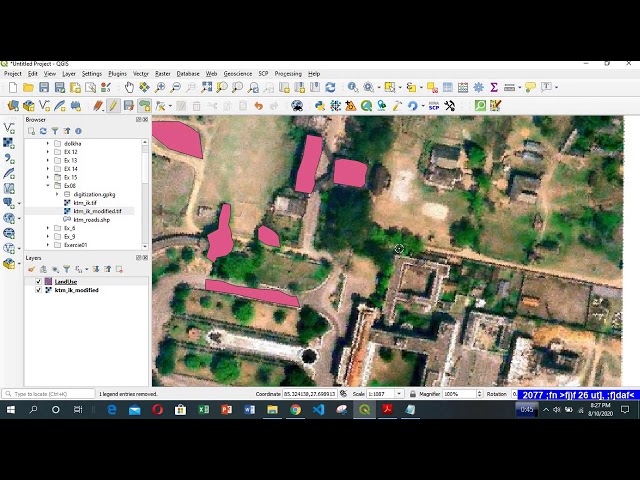Refresh the Browser panel
Screen dimensions: 640x480
point(43,131)
